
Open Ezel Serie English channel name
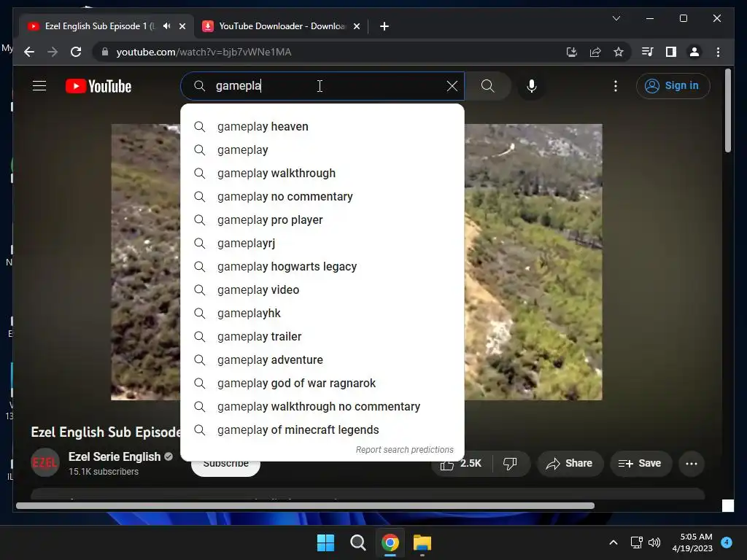tap(115, 456)
